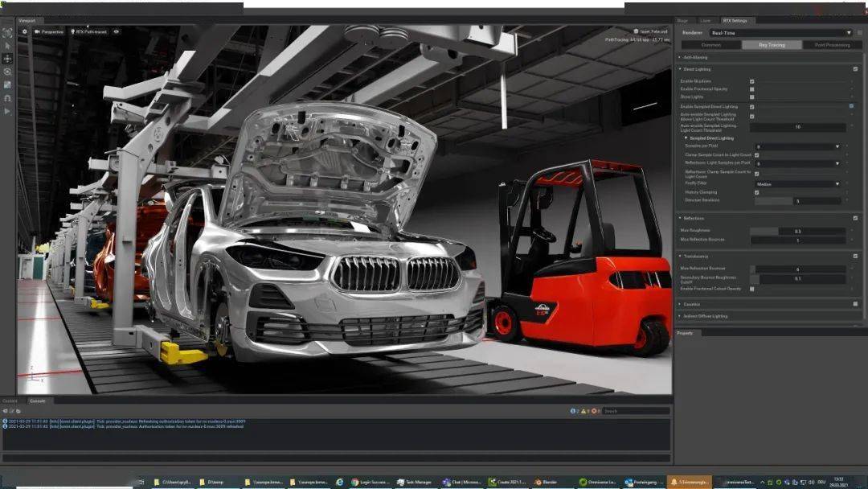The height and width of the screenshot is (489, 868).
Task: Adjust Secondary Bounce Roughness Cutoff slider
Action: (x=798, y=278)
